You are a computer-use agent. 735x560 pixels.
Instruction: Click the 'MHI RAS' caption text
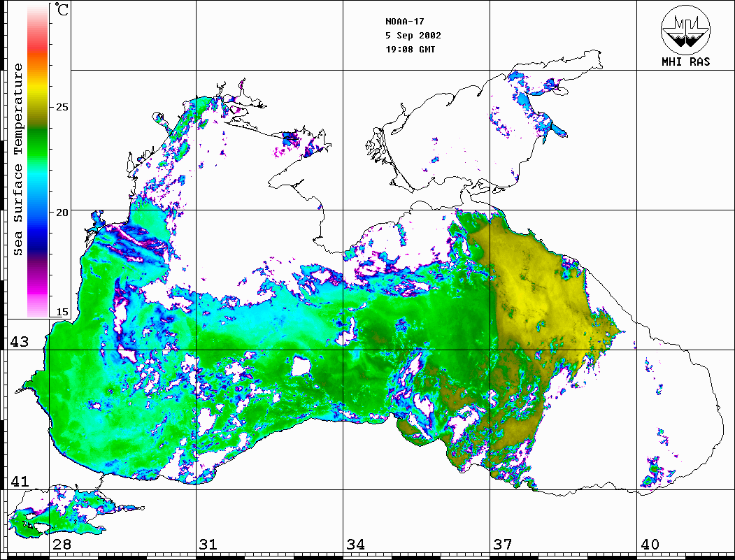point(686,62)
